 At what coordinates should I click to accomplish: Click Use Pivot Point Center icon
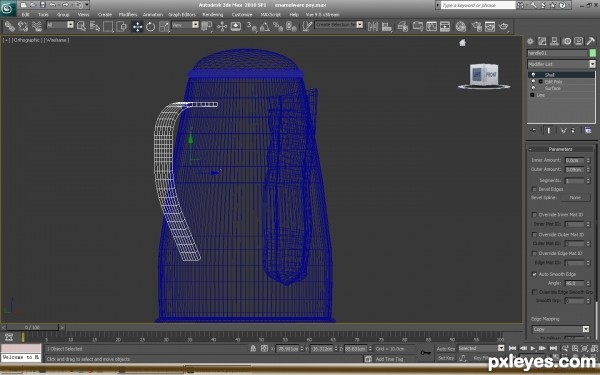pos(207,26)
